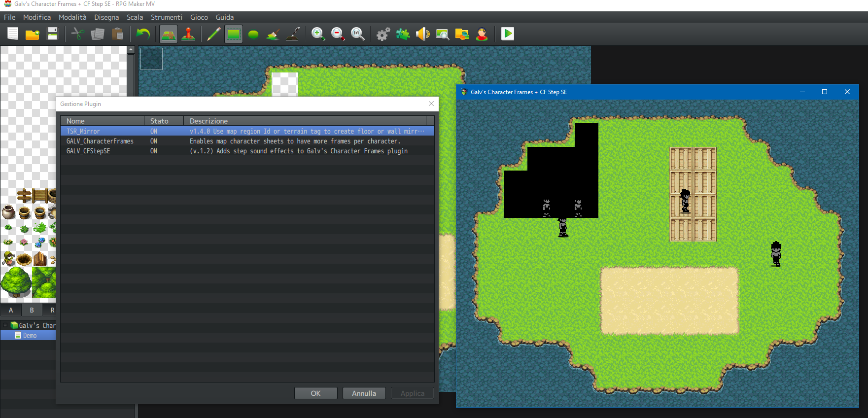Click the Stato column header
868x418 pixels.
pos(164,121)
